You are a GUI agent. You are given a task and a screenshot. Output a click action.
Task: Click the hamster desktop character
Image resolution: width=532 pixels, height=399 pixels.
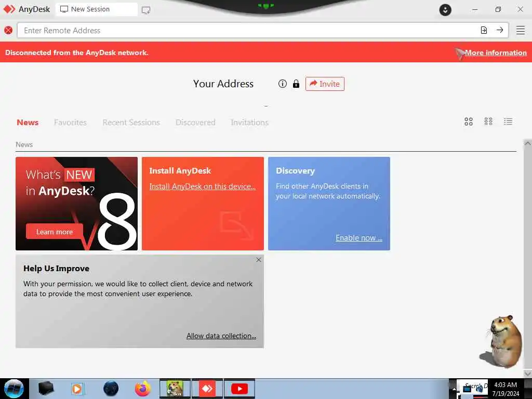click(502, 341)
